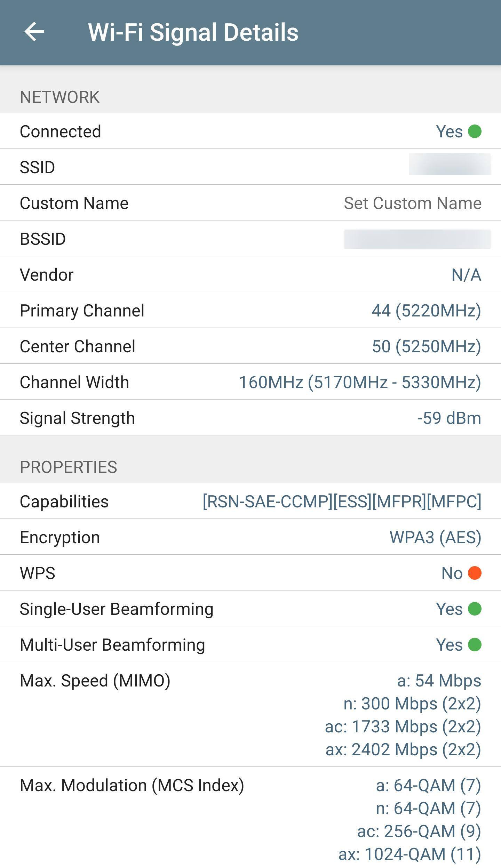The width and height of the screenshot is (501, 868).
Task: Tap the ac: 1733 Mbps speed line
Action: 403,726
